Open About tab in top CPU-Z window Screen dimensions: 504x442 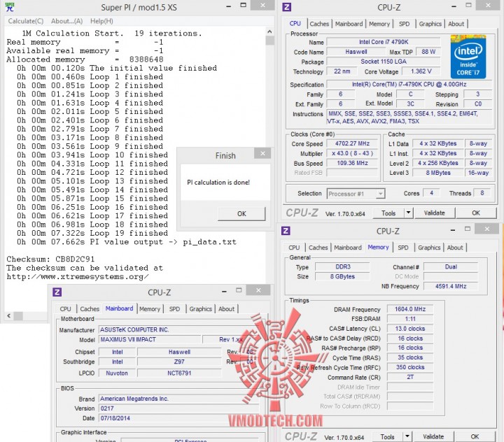pos(456,24)
